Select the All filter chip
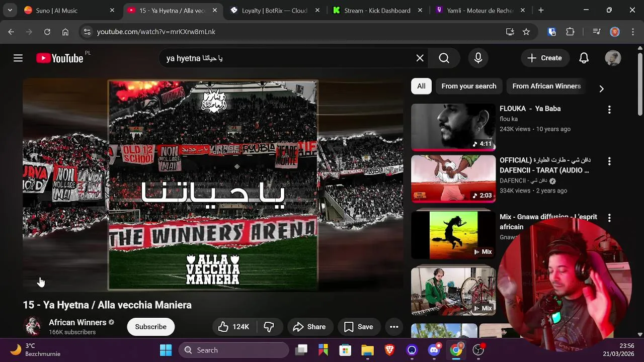The width and height of the screenshot is (644, 362). click(421, 86)
